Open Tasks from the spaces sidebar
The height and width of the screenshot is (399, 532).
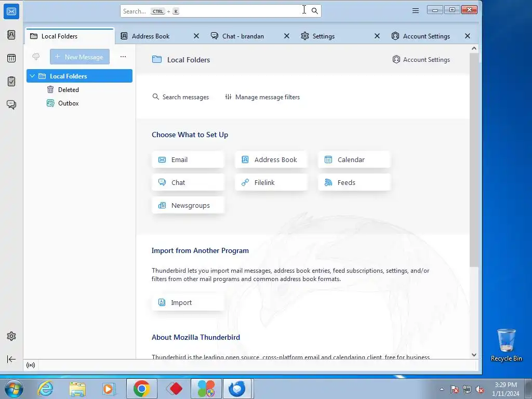point(11,82)
